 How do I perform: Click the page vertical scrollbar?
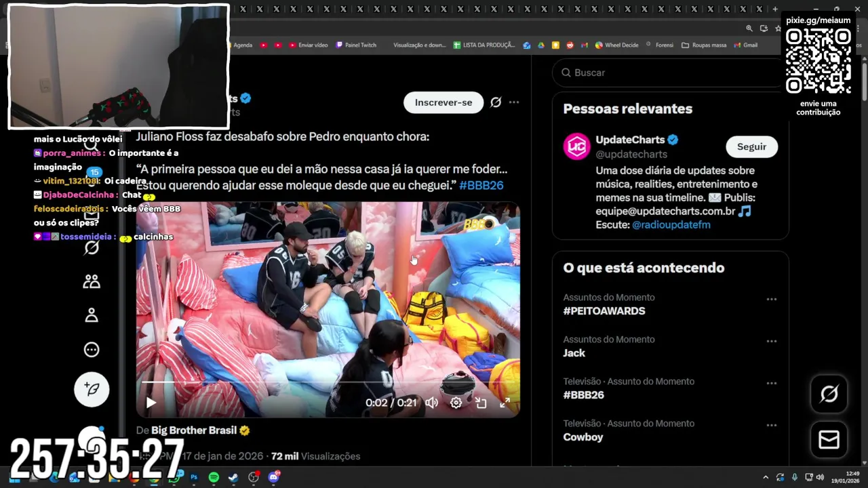click(x=864, y=81)
